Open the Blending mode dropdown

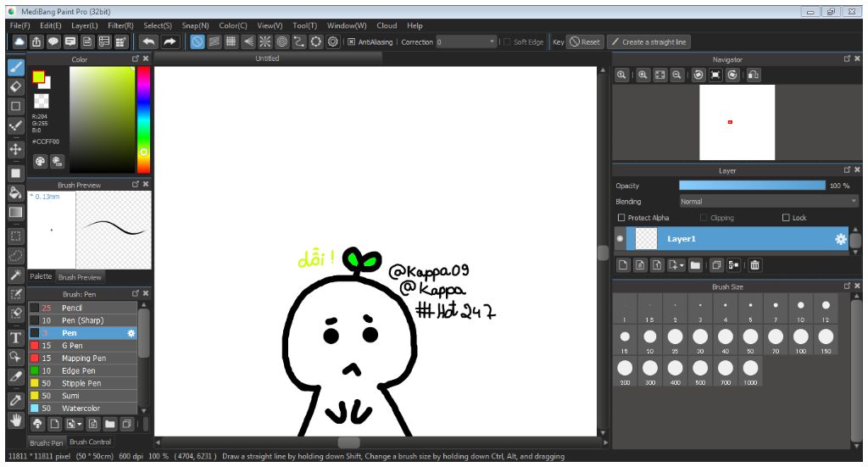[769, 202]
